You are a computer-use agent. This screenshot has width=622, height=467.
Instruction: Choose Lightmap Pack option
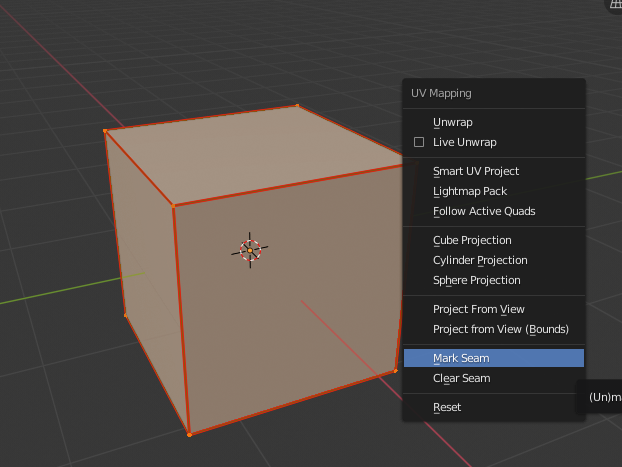pos(493,191)
